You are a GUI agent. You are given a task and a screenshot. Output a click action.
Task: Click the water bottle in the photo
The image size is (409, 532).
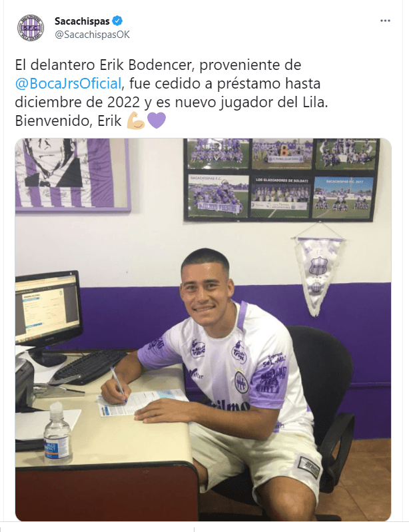(57, 433)
